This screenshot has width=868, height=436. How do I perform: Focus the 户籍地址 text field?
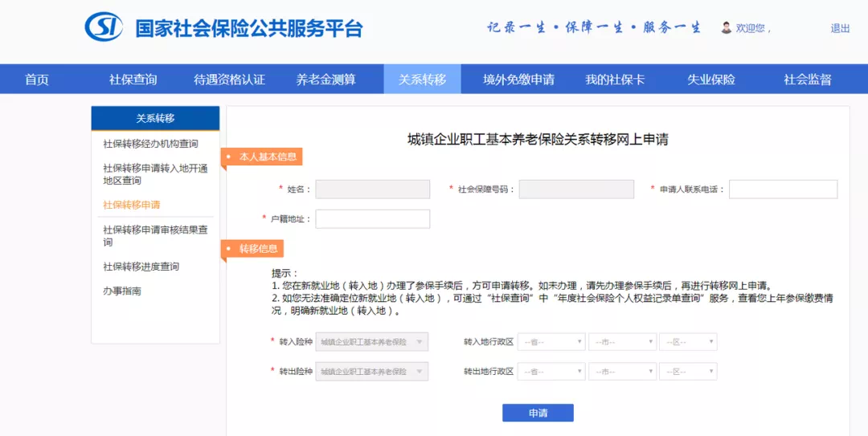(x=372, y=219)
